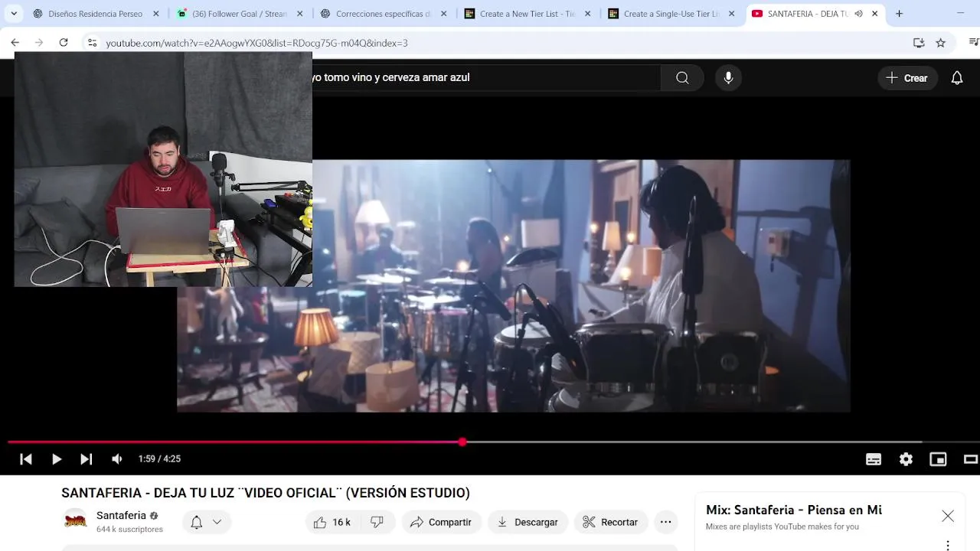Image resolution: width=980 pixels, height=551 pixels.
Task: Mute the video player volume
Action: coord(116,459)
